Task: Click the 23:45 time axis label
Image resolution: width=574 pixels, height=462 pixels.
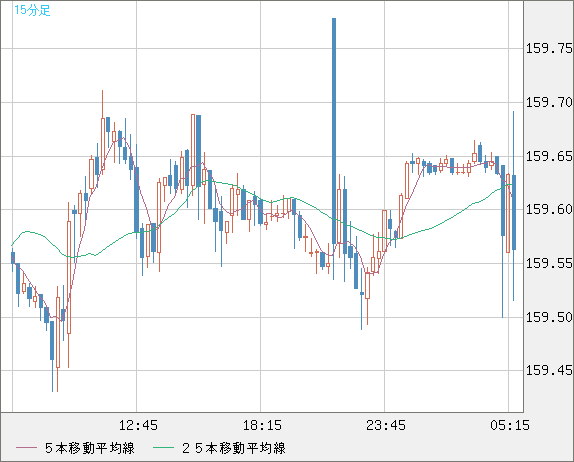Action: point(386,425)
